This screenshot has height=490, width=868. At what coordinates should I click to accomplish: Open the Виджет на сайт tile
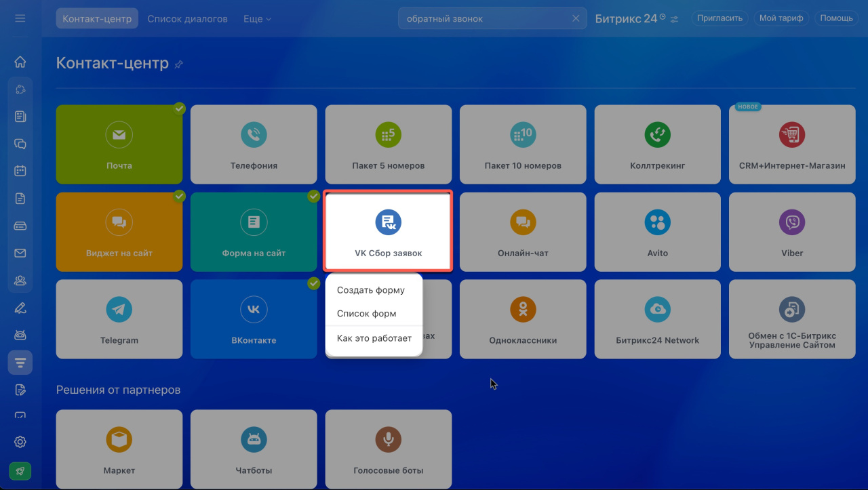coord(119,232)
